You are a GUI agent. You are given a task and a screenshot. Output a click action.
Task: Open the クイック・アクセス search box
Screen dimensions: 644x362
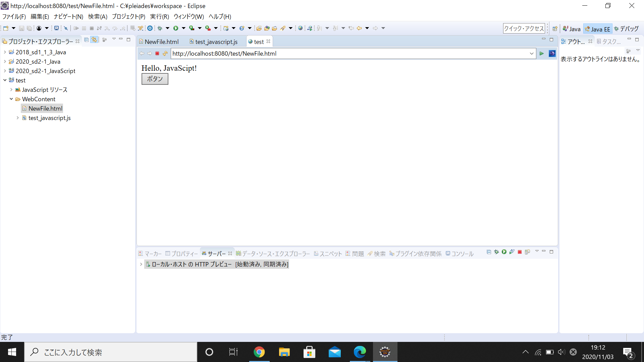coord(524,28)
